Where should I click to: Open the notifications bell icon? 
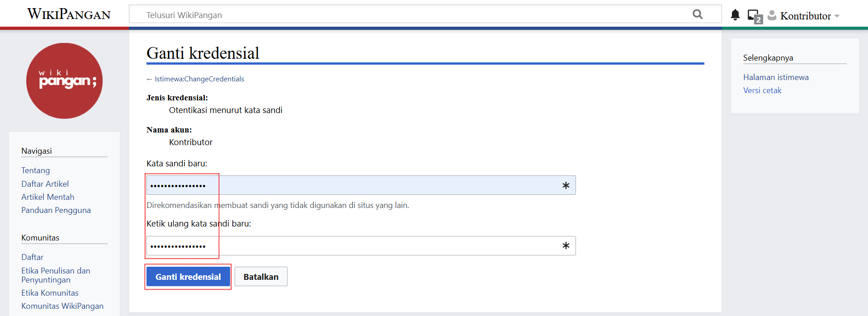(x=735, y=15)
